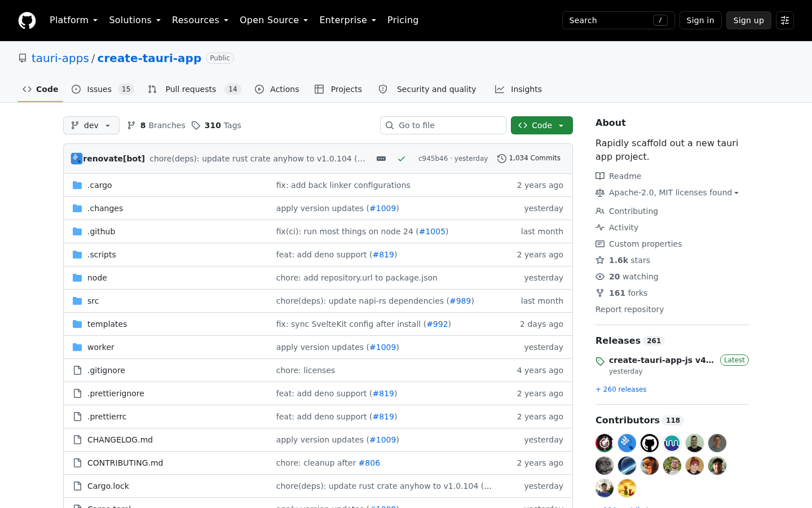Click the templates folder icon

pyautogui.click(x=77, y=324)
